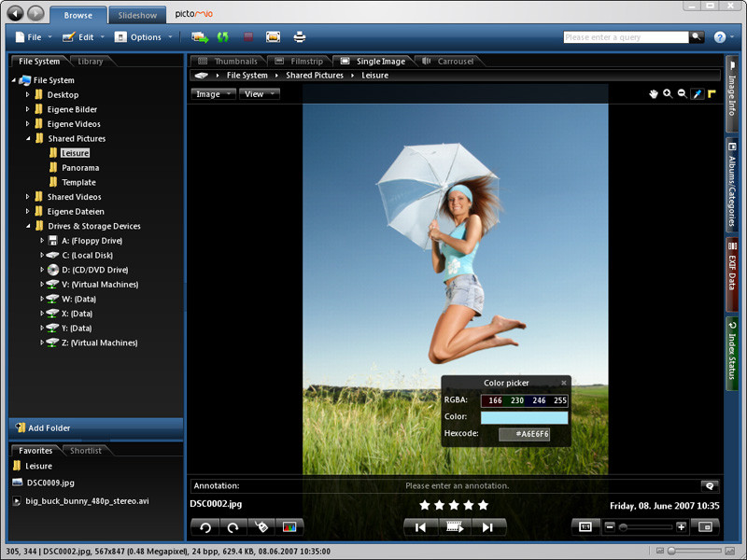Open the Image dropdown menu
Screen dimensions: 747x560
pyautogui.click(x=213, y=94)
